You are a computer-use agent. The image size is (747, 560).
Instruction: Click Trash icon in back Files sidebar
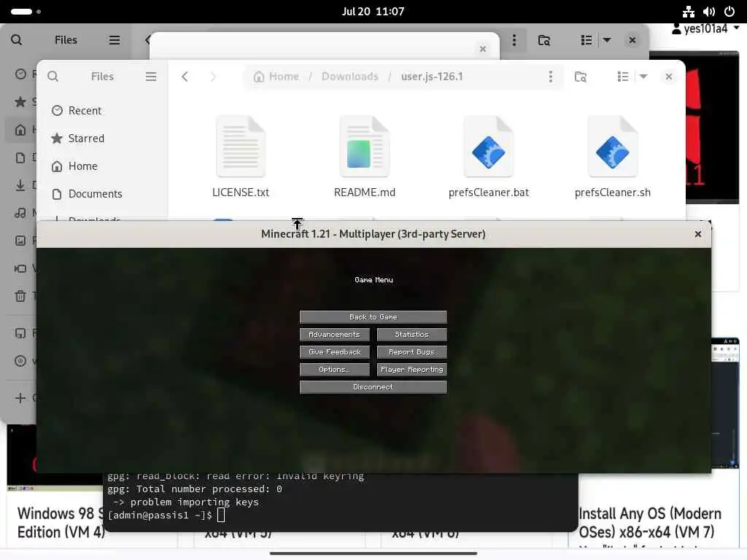point(20,296)
